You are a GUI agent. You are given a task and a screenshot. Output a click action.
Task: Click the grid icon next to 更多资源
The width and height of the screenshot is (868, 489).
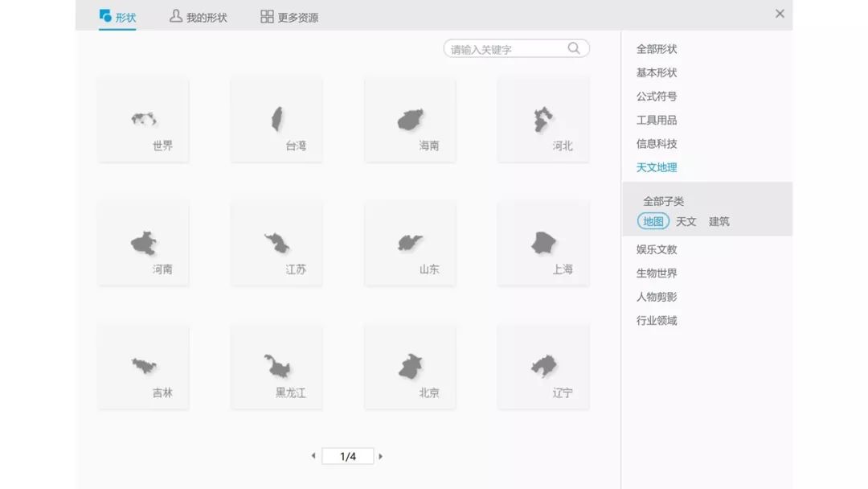(266, 14)
